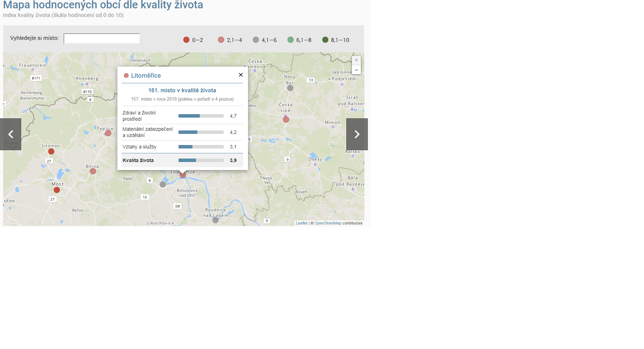Image resolution: width=644 pixels, height=349 pixels.
Task: Click the 8,1–10 dark green legend swatch
Action: [x=325, y=40]
